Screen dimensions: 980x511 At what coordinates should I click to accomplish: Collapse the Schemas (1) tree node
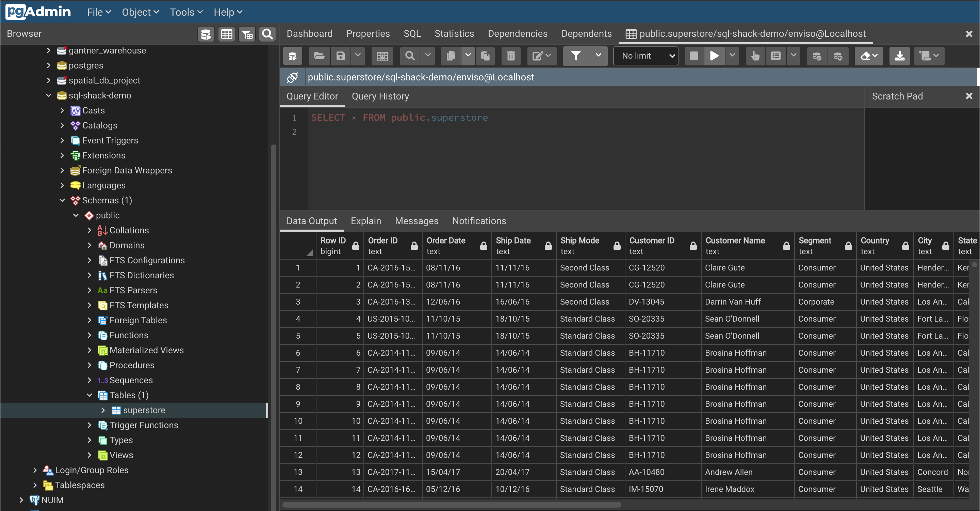(62, 200)
